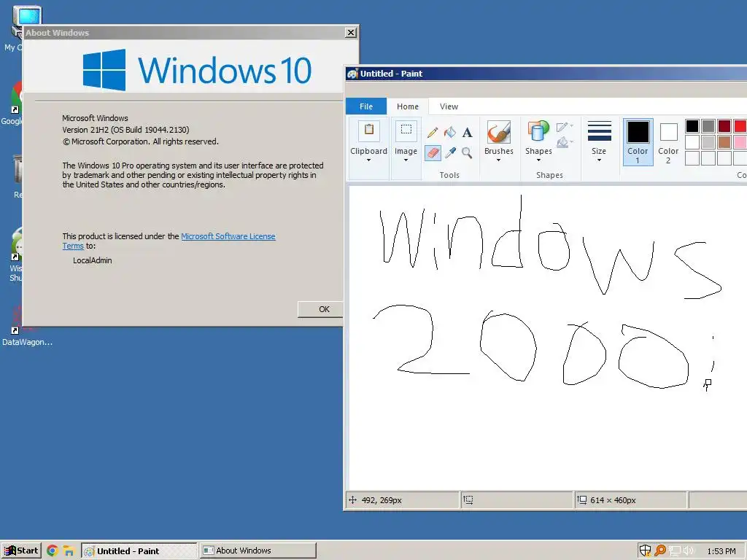The height and width of the screenshot is (560, 747).
Task: Close the About Windows dialog
Action: point(351,32)
